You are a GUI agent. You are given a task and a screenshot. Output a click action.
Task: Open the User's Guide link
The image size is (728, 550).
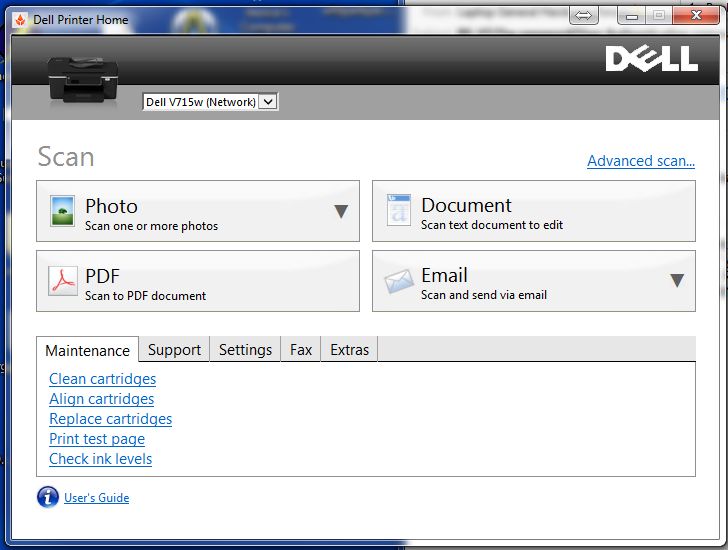pyautogui.click(x=97, y=498)
